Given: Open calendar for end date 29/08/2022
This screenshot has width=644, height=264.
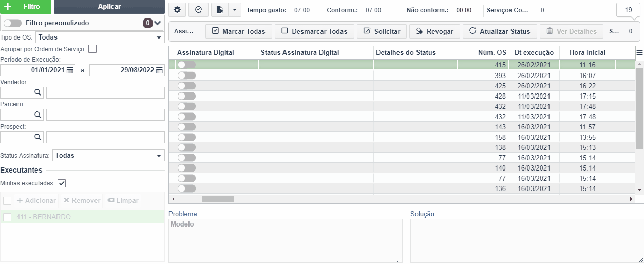Looking at the screenshot, I should pyautogui.click(x=160, y=70).
